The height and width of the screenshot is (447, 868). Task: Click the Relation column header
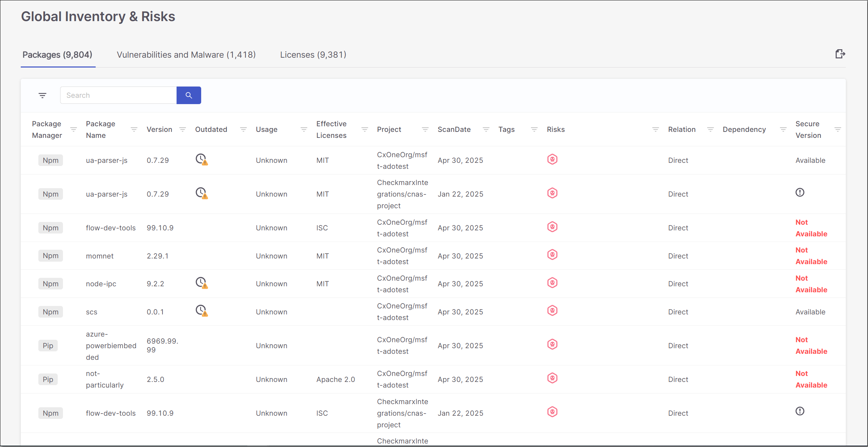pos(682,129)
